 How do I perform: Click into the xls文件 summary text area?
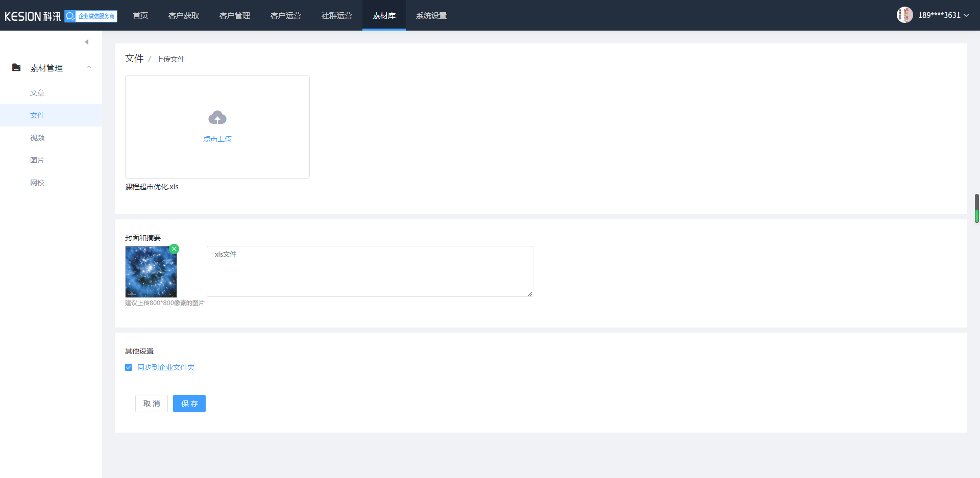370,271
